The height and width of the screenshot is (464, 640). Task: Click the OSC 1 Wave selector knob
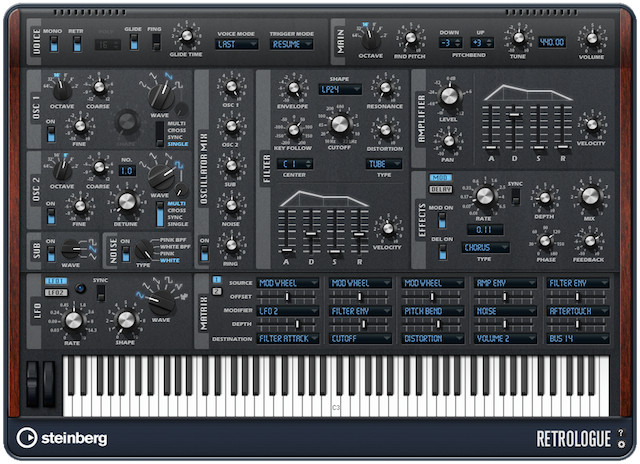159,98
